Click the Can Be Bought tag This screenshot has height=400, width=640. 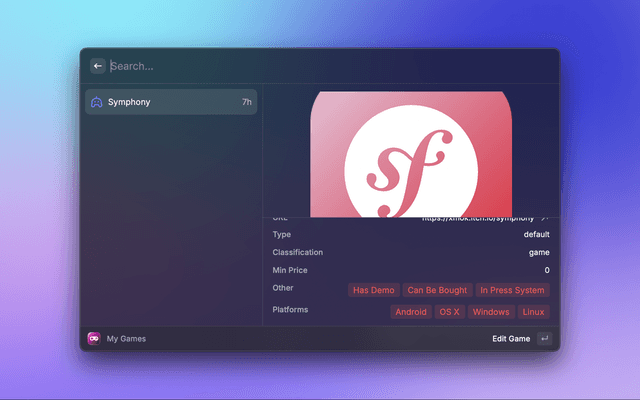click(x=437, y=290)
